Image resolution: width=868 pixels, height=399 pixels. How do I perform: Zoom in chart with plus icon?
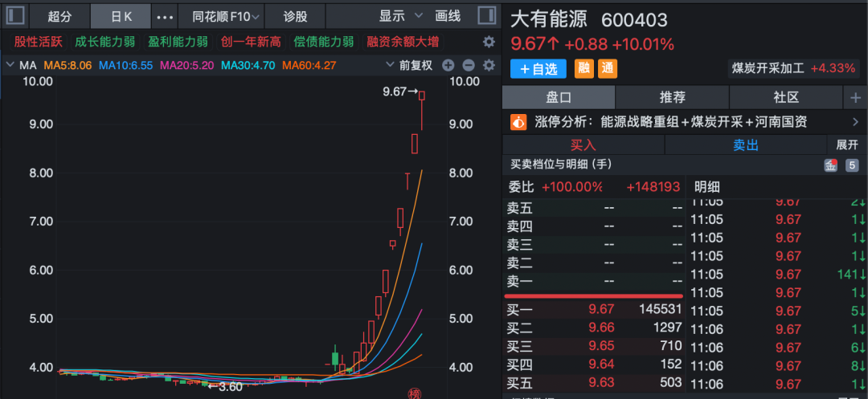tap(448, 65)
